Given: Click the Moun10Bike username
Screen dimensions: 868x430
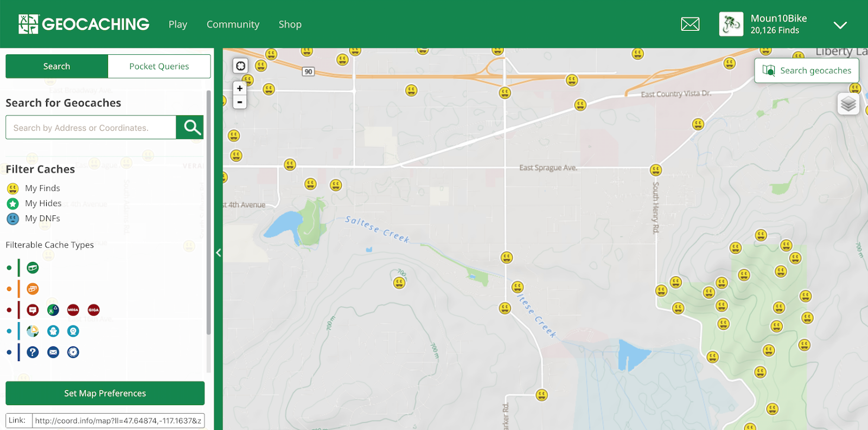Looking at the screenshot, I should click(778, 18).
